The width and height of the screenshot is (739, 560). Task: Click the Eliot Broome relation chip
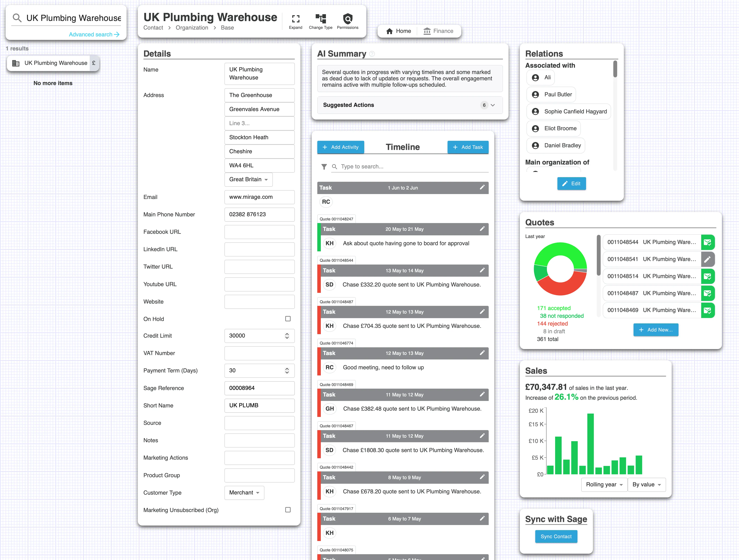point(554,129)
